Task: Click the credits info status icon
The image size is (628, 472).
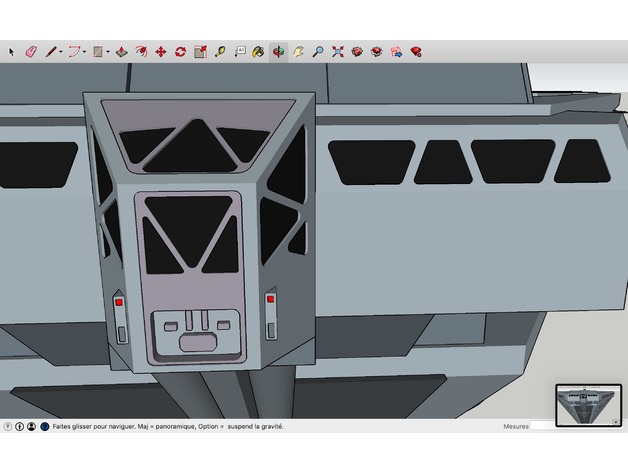Action: tap(20, 426)
